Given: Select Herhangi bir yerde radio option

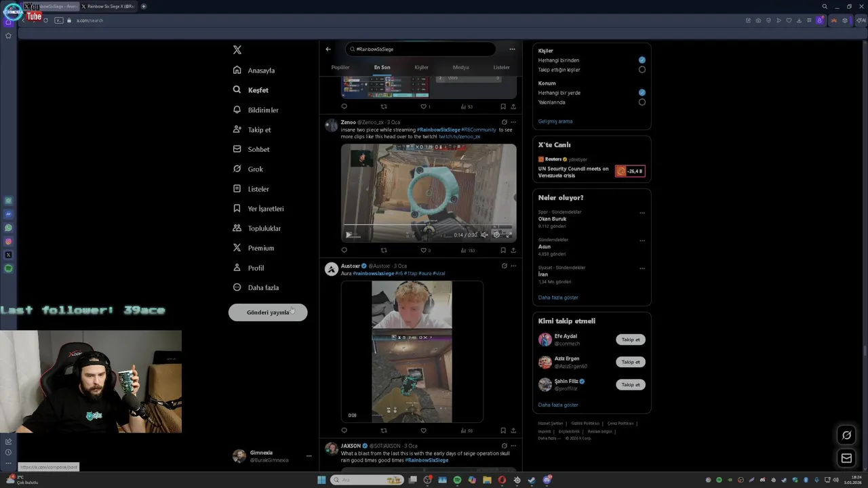Looking at the screenshot, I should coord(642,92).
